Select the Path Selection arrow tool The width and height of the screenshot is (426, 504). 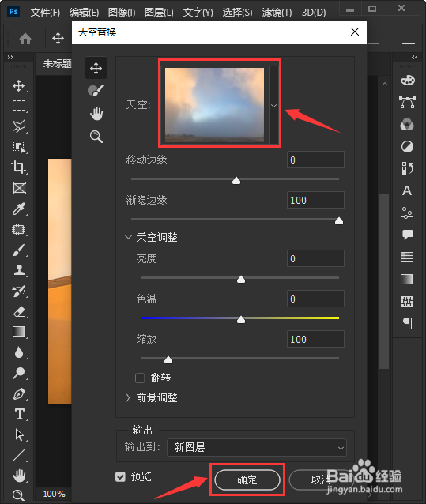19,434
